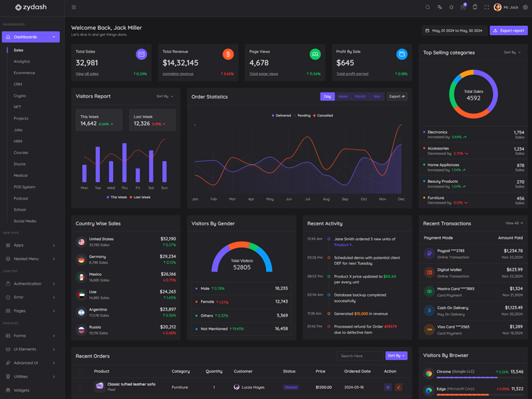532x399 pixels.
Task: Select the Month tab in Order Statistics
Action: 360,96
